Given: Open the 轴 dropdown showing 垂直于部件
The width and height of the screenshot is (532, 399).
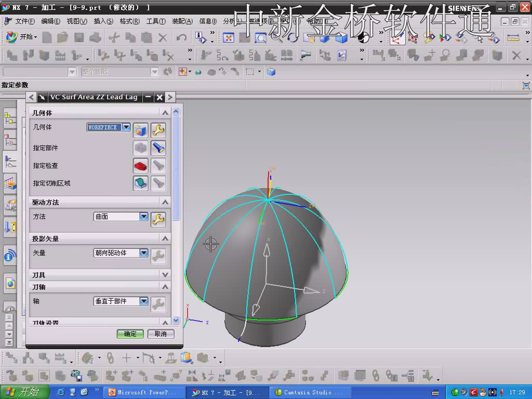Looking at the screenshot, I should point(144,301).
